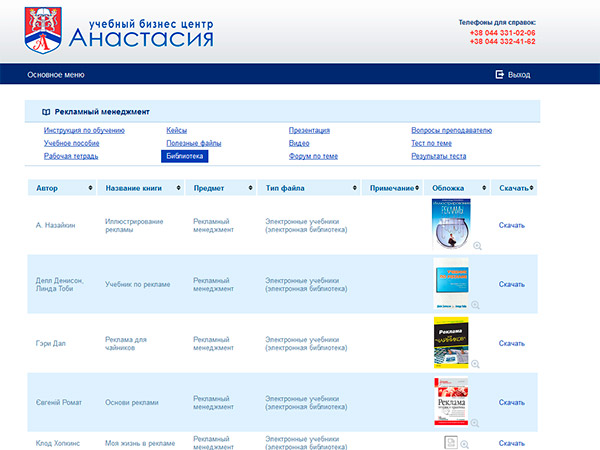Sort by Предмет column arrows
Screen dimensions: 600x450
tap(250, 188)
